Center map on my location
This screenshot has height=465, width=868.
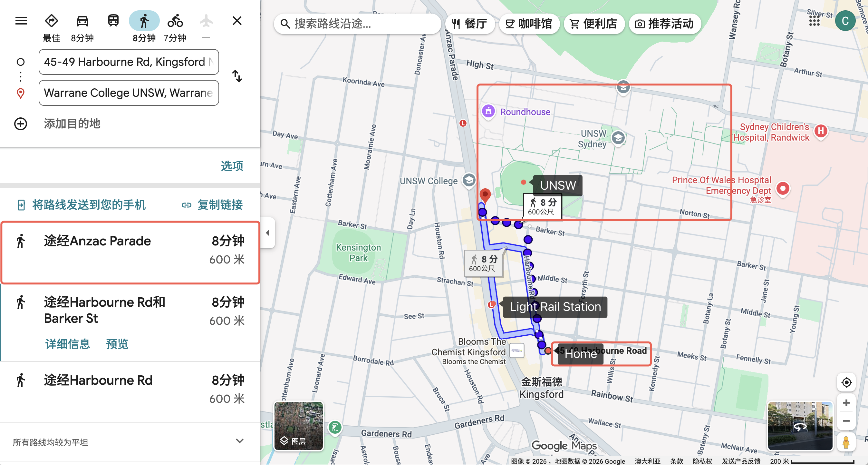846,382
